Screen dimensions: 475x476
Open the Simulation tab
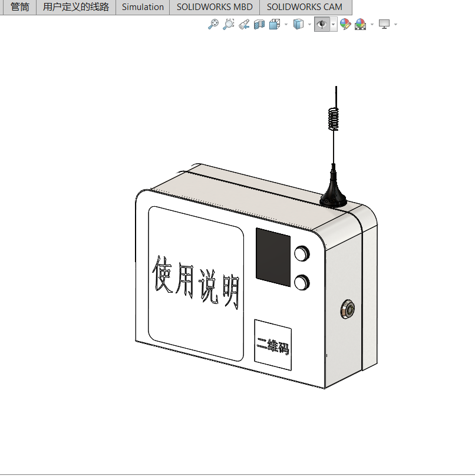point(143,7)
